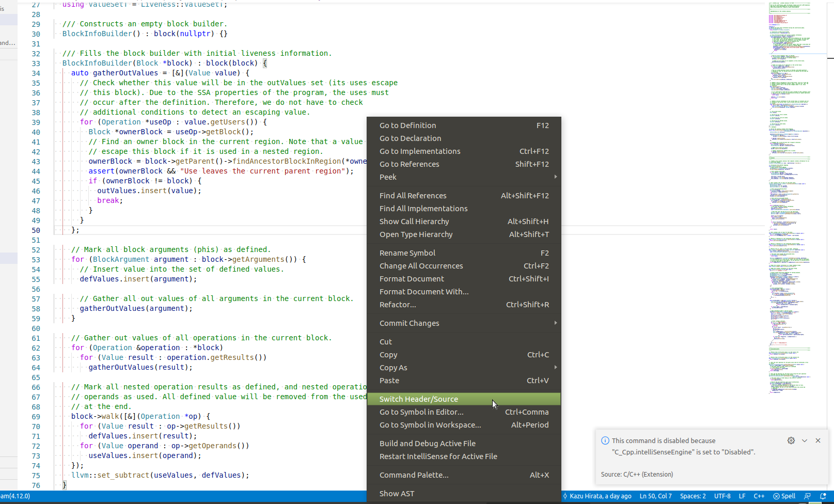Choose Find All Implementations
The image size is (834, 504).
click(464, 209)
